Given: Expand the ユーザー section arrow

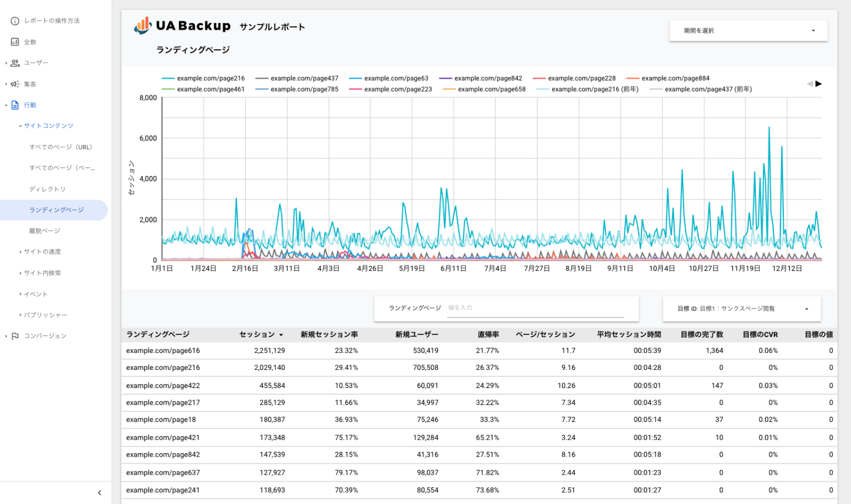Looking at the screenshot, I should [6, 63].
